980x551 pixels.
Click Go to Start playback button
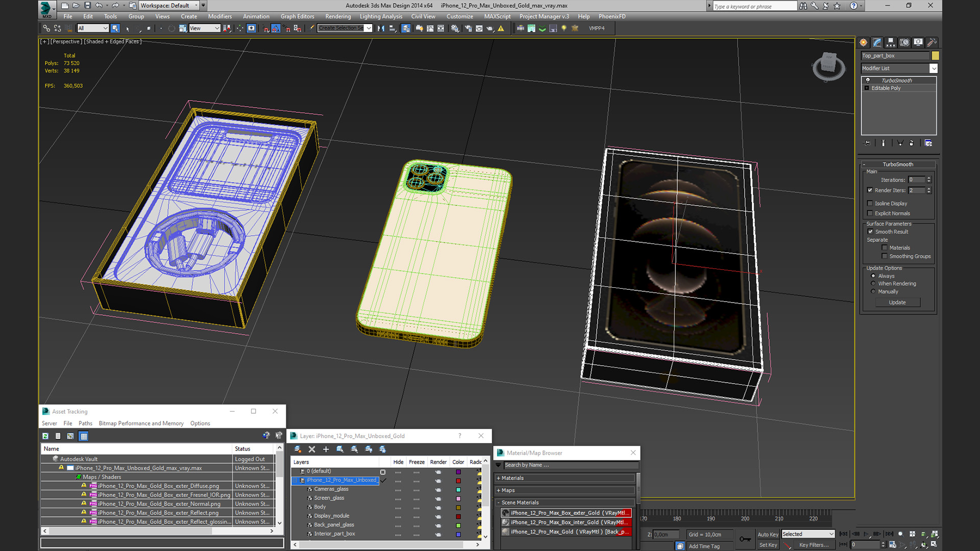click(844, 534)
